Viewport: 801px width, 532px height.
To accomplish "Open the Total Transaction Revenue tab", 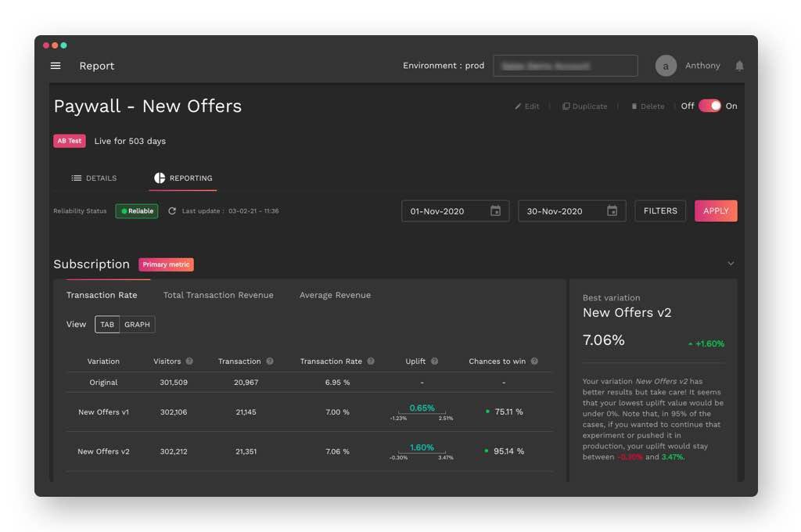I will [218, 295].
